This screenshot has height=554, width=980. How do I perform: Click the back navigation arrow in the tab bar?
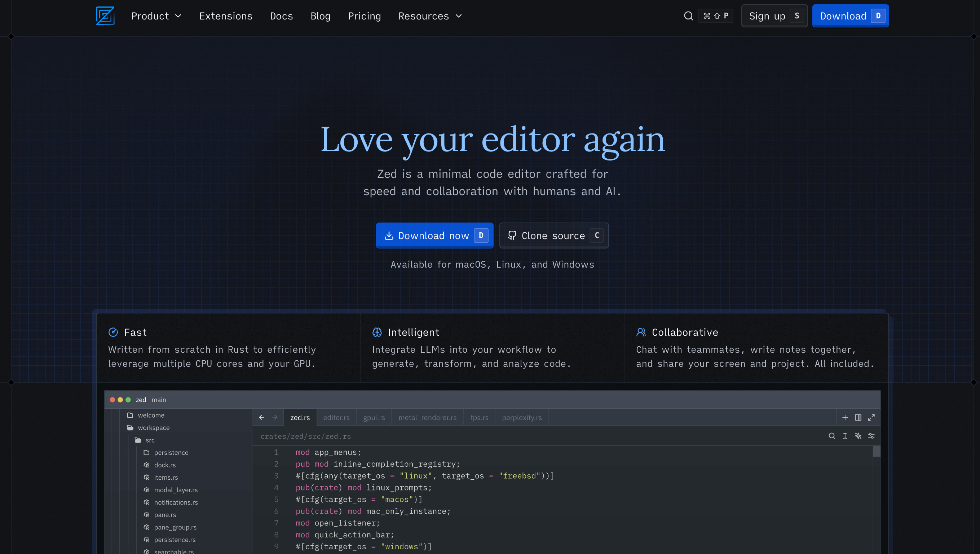click(262, 417)
